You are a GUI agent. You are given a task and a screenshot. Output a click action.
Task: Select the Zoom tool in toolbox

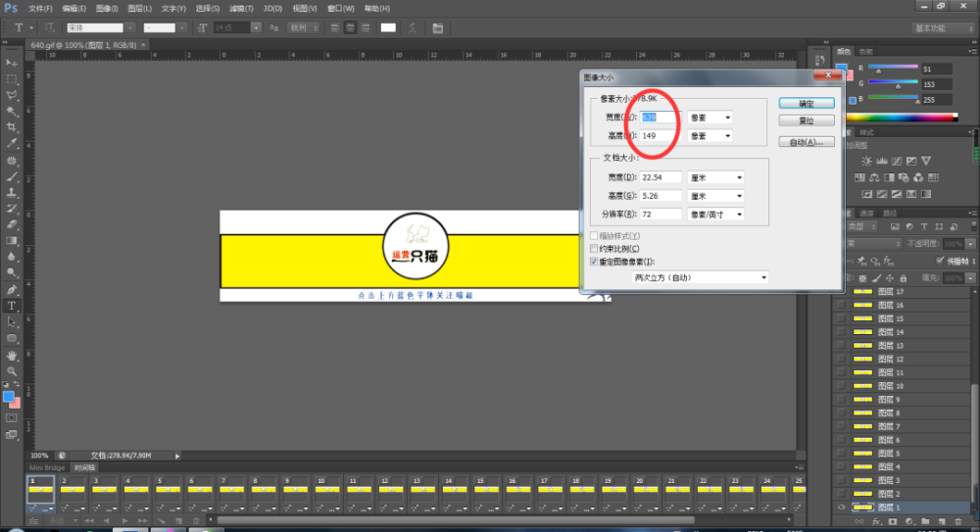coord(11,371)
